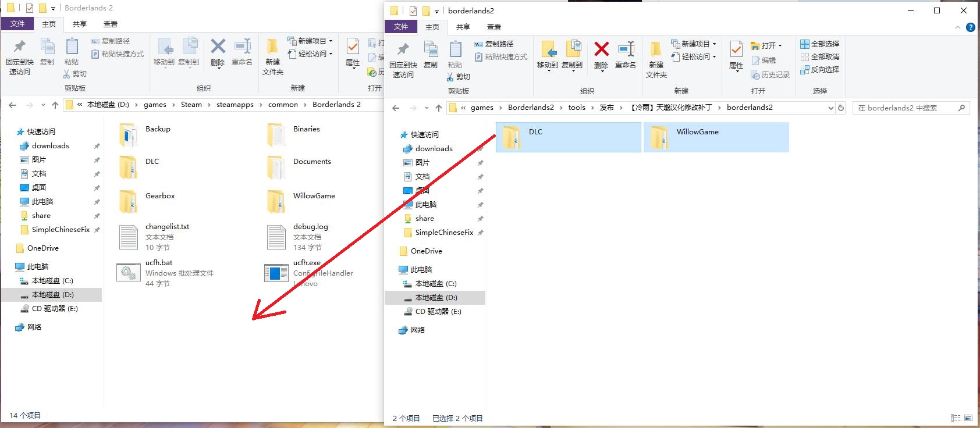Viewport: 980px width, 428px height.
Task: Click Rename (重命名) in borderlands2 window ribbon
Action: [x=626, y=55]
